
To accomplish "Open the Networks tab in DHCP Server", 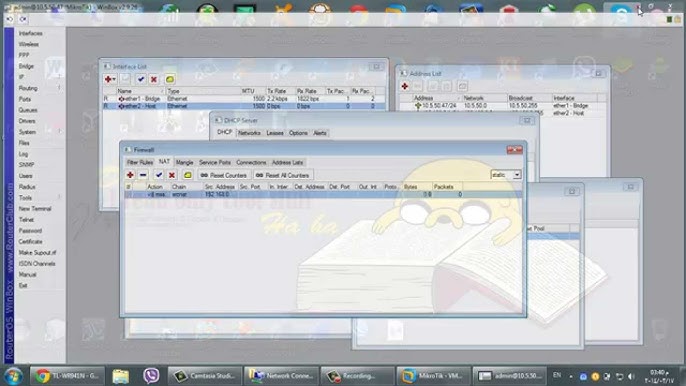I will (x=249, y=133).
